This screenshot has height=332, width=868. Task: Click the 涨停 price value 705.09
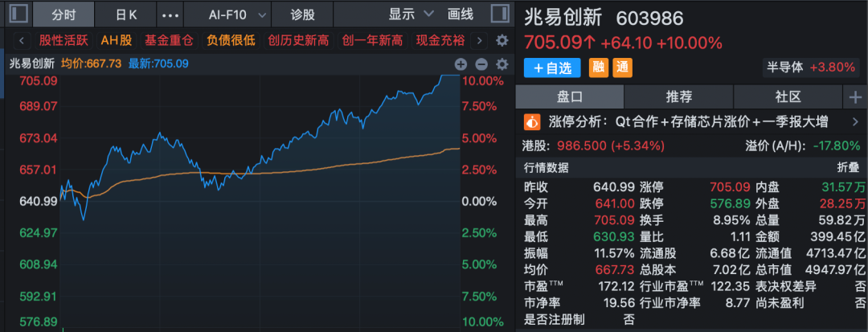coord(728,187)
